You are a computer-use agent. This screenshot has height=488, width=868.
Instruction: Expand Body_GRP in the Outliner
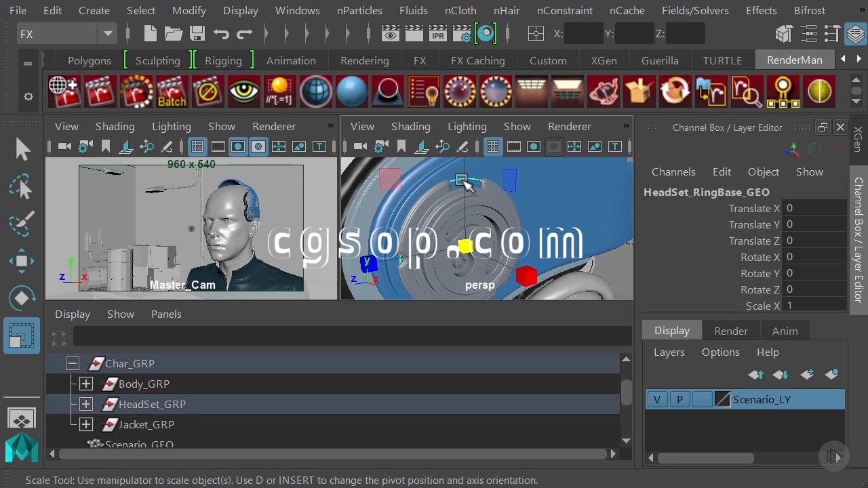(x=86, y=384)
